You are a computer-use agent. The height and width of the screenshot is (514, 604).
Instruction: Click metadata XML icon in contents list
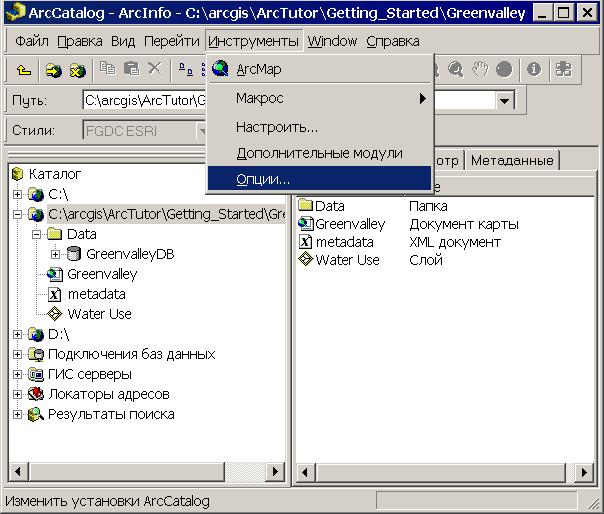coord(305,242)
